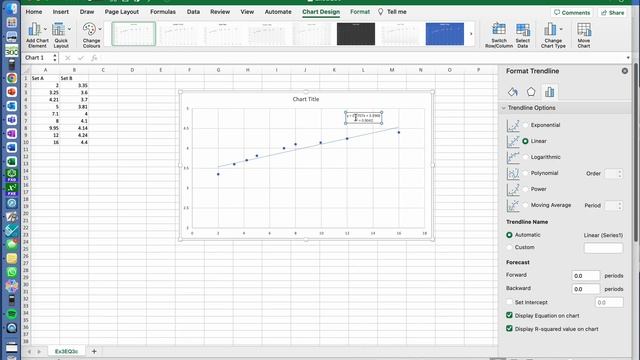
Task: Switch to the Home tab
Action: click(x=33, y=12)
